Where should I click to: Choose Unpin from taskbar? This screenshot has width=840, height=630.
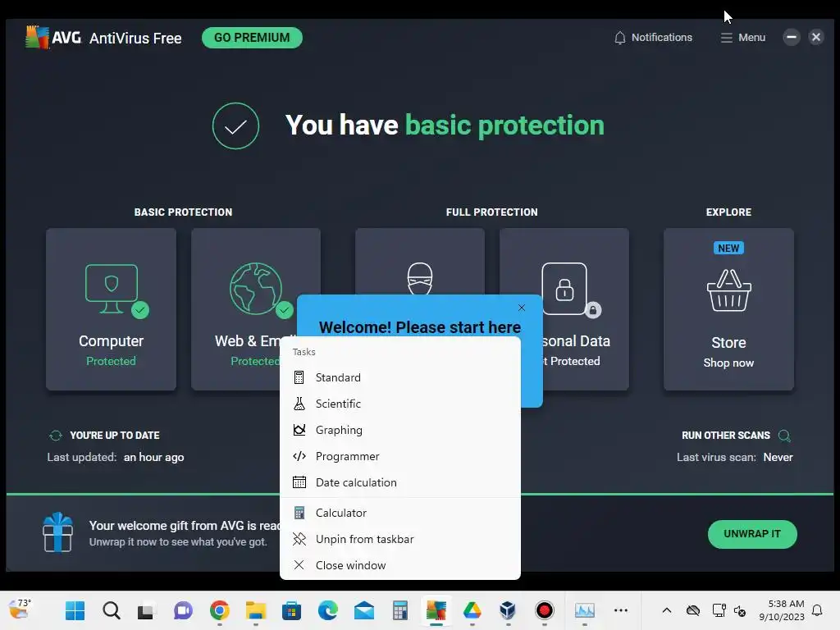tap(400, 540)
